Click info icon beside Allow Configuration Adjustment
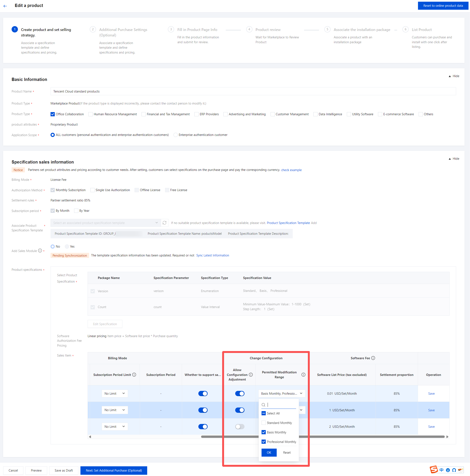This screenshot has width=470, height=476. click(x=251, y=374)
